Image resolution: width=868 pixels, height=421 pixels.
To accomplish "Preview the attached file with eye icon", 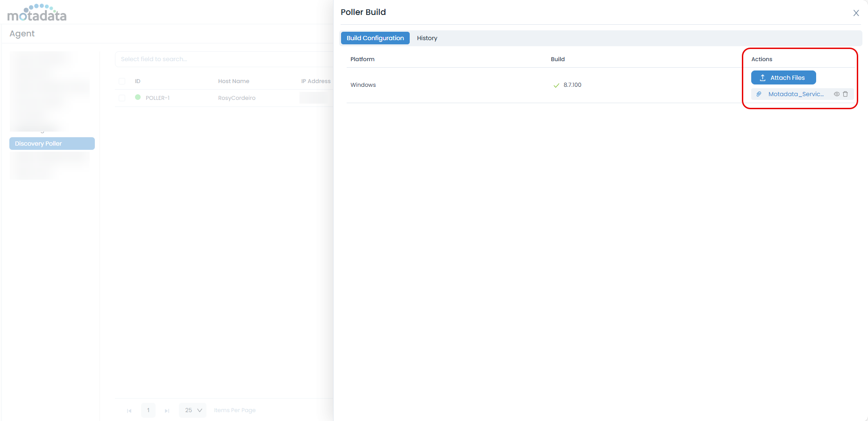I will (837, 94).
